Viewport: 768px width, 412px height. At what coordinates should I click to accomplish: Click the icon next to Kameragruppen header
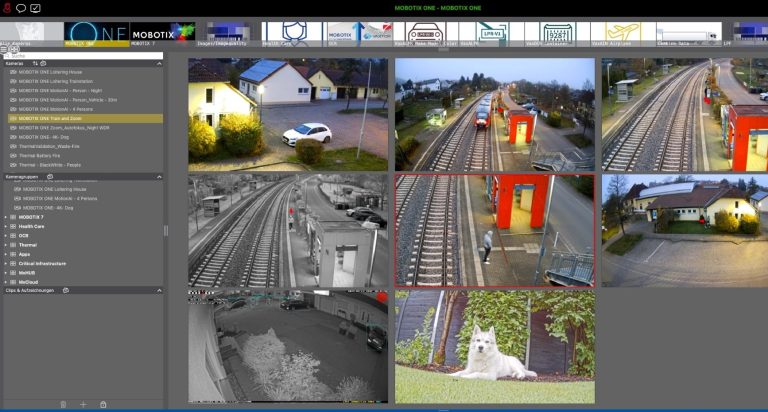(x=49, y=176)
